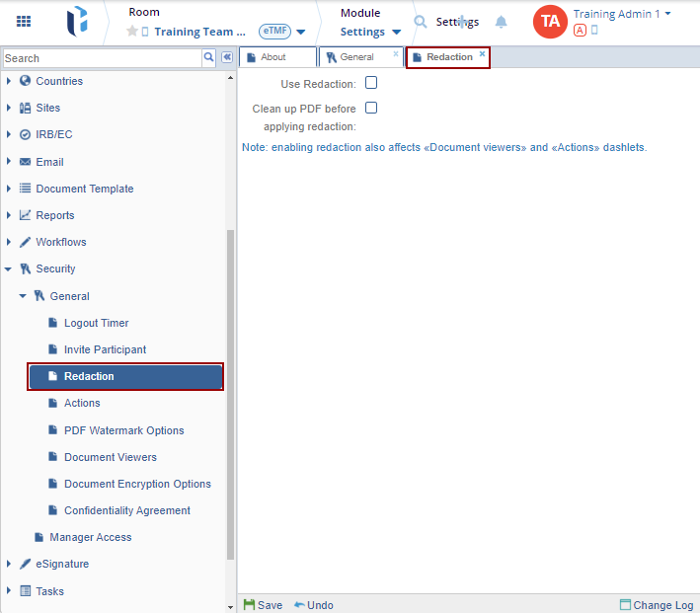Viewport: 700px width, 613px height.
Task: Click the favorite star icon beside room name
Action: point(132,32)
